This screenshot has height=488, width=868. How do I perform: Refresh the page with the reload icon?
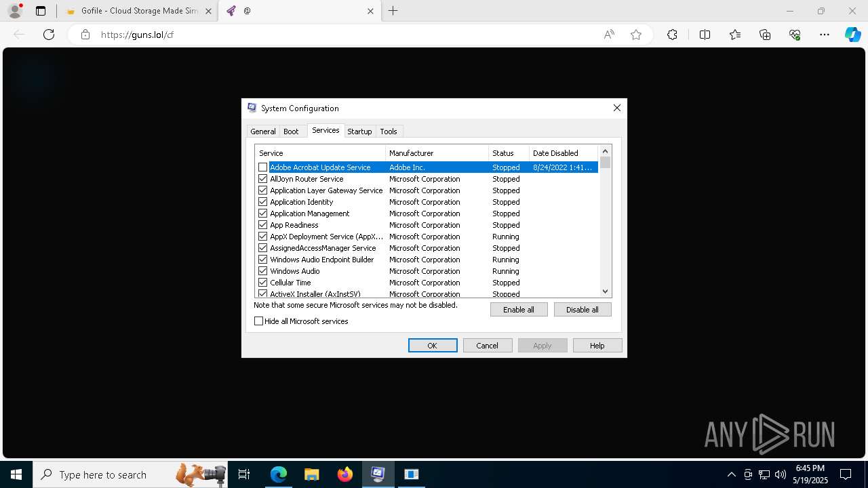pos(49,35)
